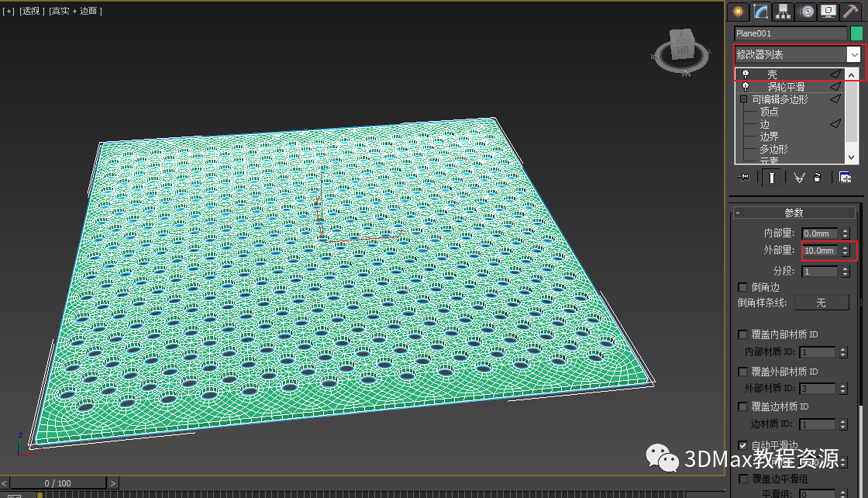Click the Plane001 object name field
868x498 pixels.
click(x=790, y=33)
